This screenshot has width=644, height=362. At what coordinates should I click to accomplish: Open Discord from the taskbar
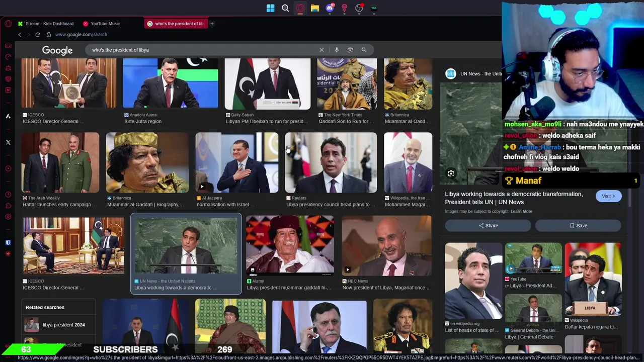(330, 8)
